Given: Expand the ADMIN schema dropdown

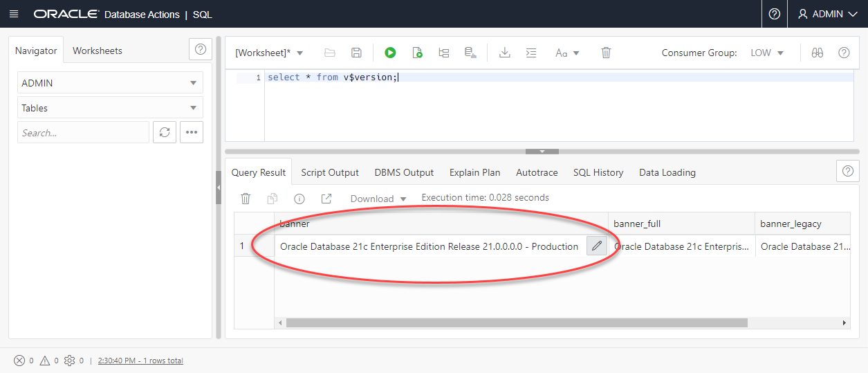Looking at the screenshot, I should 110,83.
